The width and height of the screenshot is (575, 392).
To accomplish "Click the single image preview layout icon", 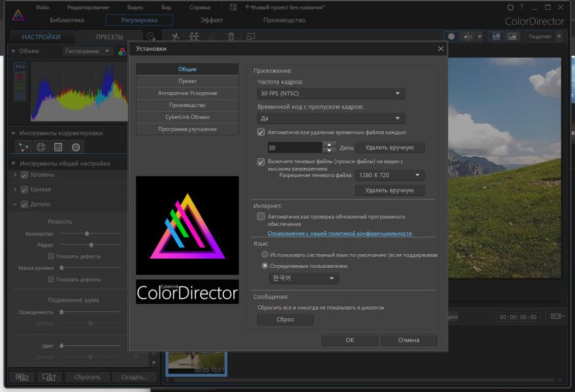I will tap(512, 37).
